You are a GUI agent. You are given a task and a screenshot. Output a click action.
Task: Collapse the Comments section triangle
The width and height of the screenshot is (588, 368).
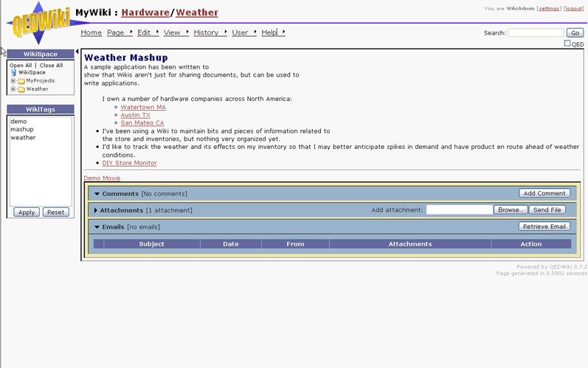click(x=97, y=194)
